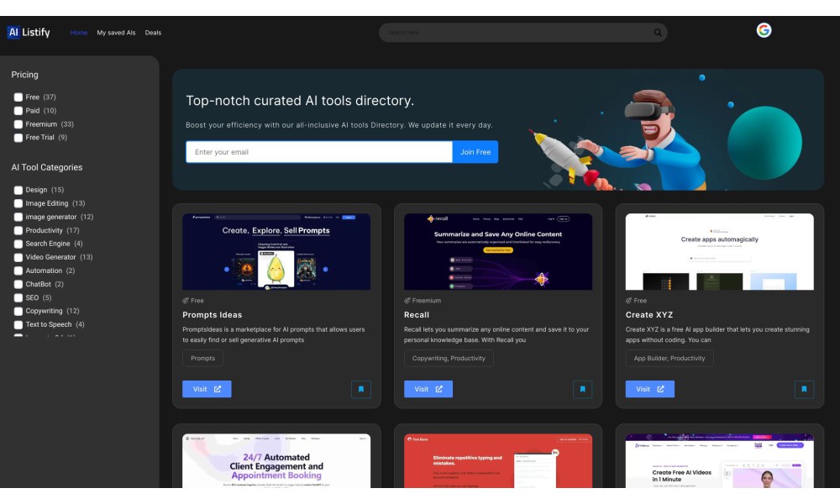Image resolution: width=840 pixels, height=504 pixels.
Task: Check the ChatBot category filter
Action: pos(18,285)
